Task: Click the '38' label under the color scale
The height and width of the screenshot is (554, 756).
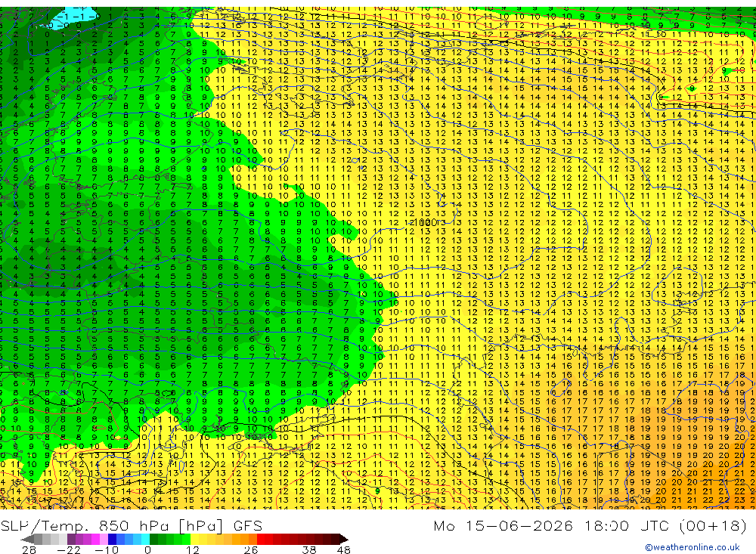Action: point(309,550)
